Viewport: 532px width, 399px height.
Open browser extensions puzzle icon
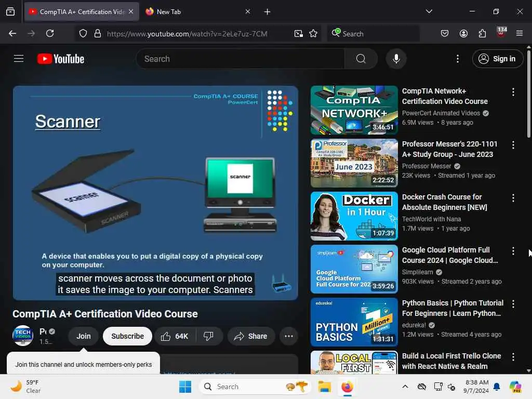482,33
